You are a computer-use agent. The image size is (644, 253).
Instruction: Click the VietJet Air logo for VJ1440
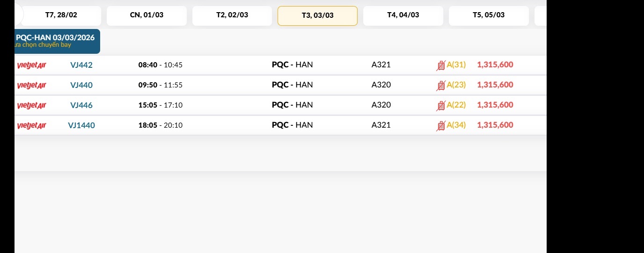pos(31,126)
